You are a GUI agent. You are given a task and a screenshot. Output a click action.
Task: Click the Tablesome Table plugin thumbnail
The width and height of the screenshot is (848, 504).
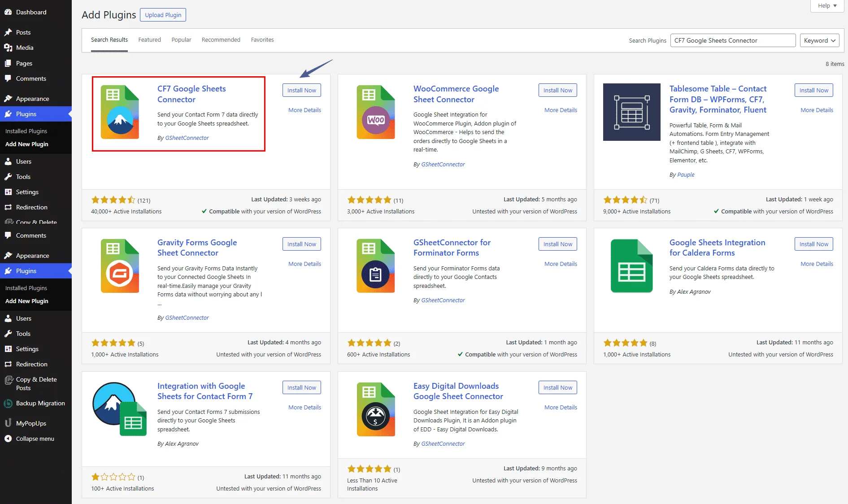coord(631,112)
